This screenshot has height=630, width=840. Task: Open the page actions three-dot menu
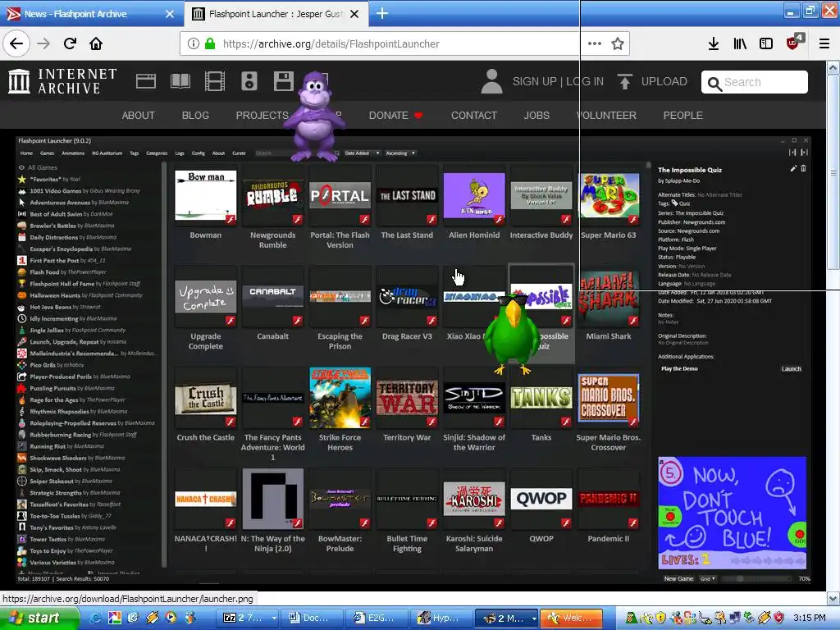(x=595, y=43)
